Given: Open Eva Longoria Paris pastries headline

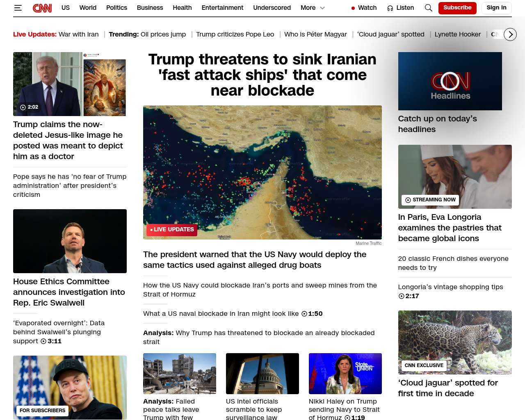Looking at the screenshot, I should click(450, 228).
